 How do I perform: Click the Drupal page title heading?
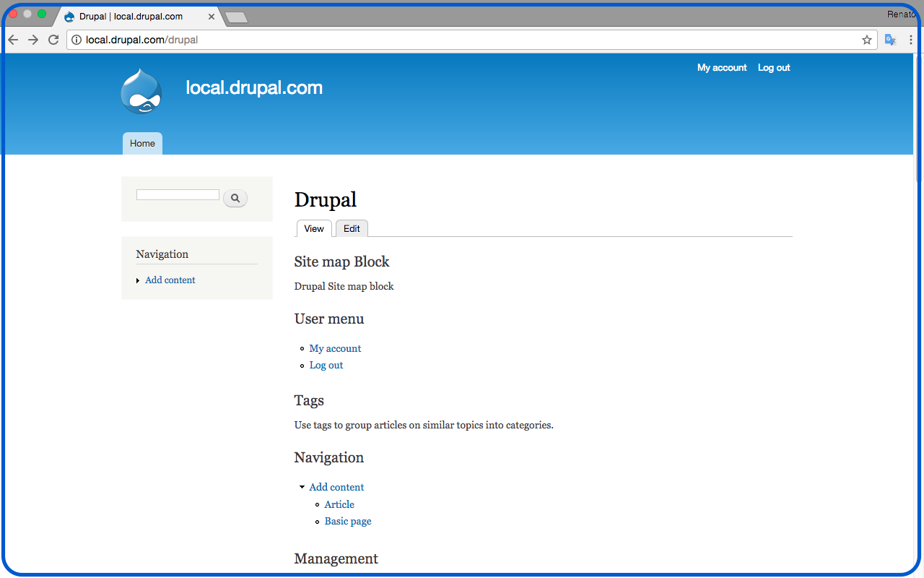pyautogui.click(x=326, y=199)
